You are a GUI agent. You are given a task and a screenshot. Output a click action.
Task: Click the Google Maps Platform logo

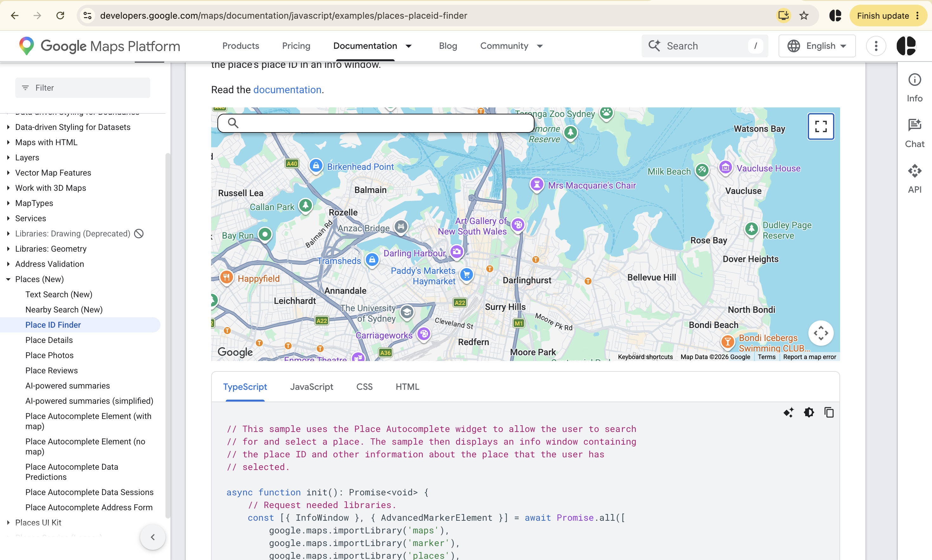[99, 46]
